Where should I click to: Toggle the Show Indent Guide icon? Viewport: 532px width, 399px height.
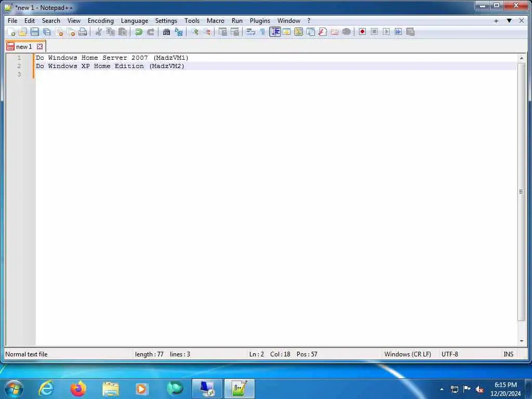275,32
